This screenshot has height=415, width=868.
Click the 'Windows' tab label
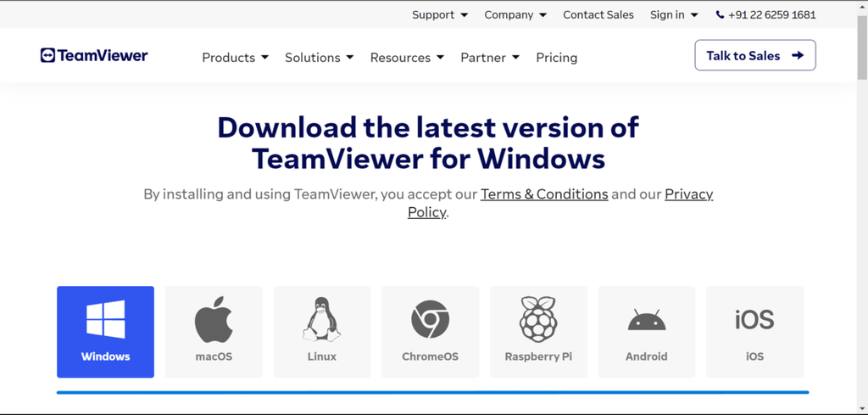105,356
